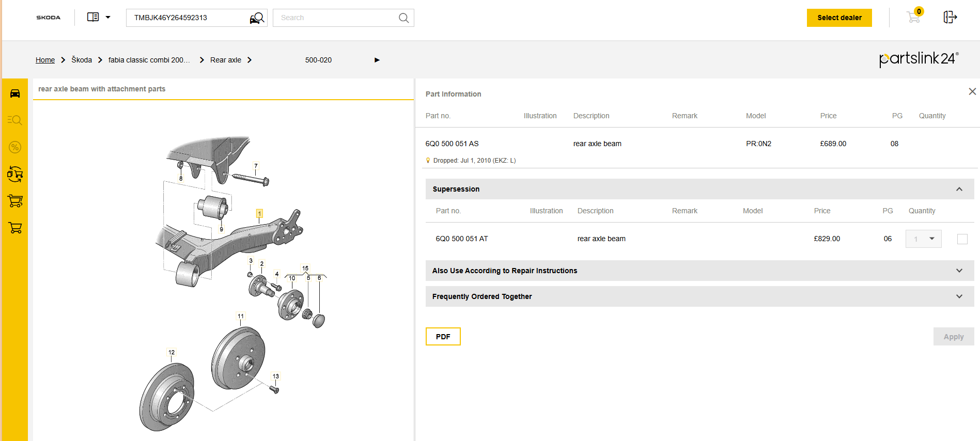The image size is (980, 441).
Task: Open the shopping cart in header
Action: (x=914, y=17)
